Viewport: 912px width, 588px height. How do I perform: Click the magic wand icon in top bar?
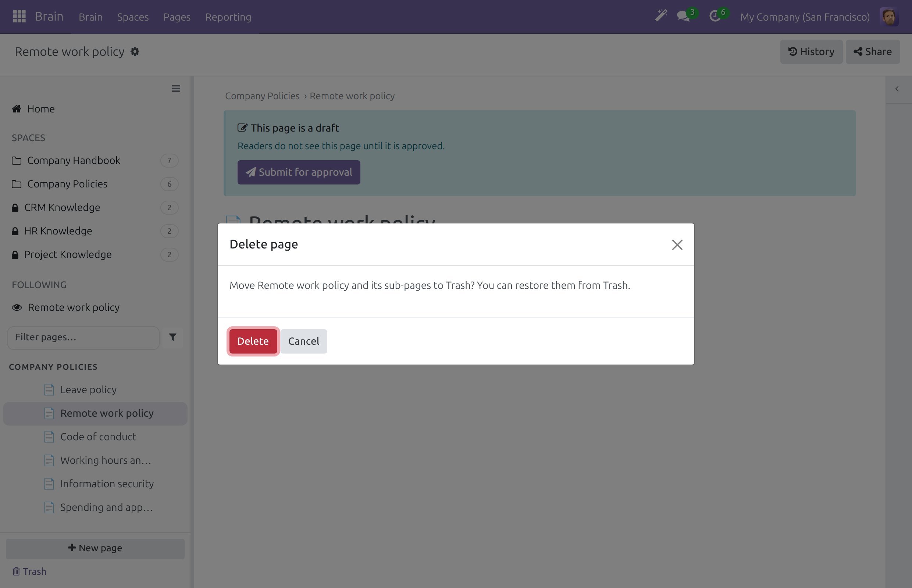coord(661,16)
